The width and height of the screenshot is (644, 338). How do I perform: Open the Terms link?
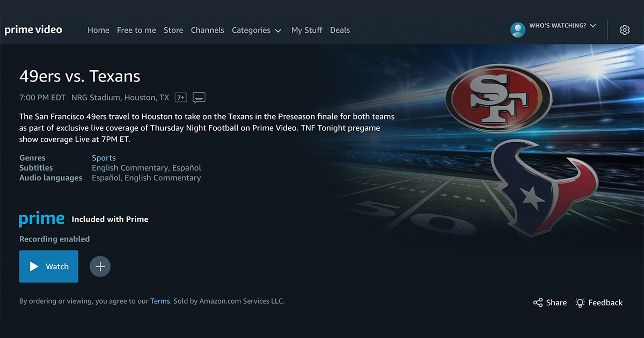click(160, 301)
